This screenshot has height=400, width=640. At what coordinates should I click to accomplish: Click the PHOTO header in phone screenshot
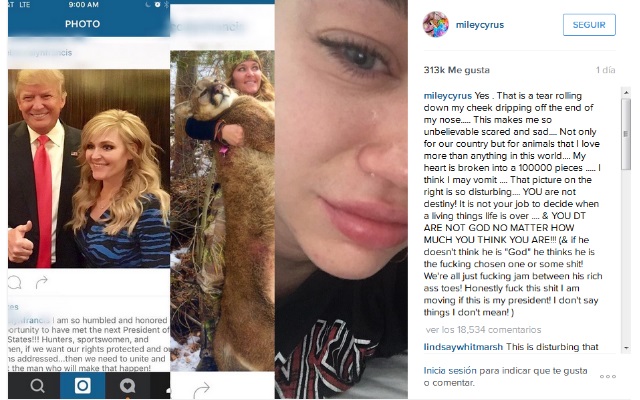click(x=82, y=24)
